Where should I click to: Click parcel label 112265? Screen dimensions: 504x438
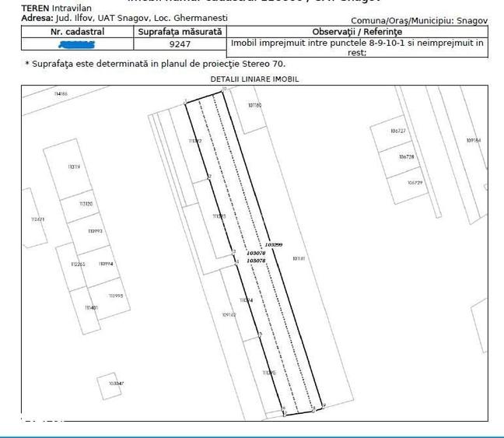pos(78,264)
